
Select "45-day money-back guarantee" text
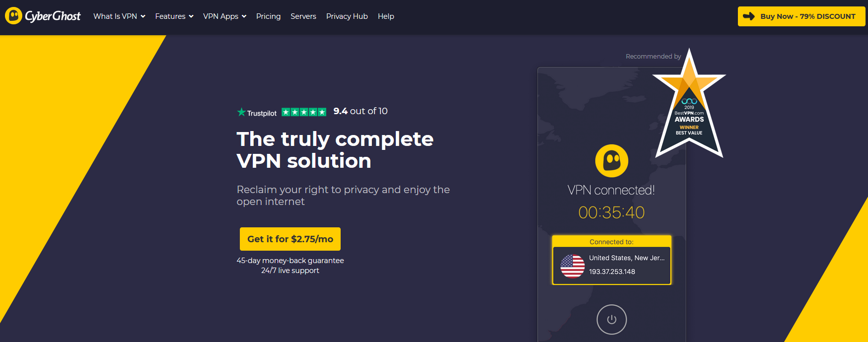click(x=290, y=261)
